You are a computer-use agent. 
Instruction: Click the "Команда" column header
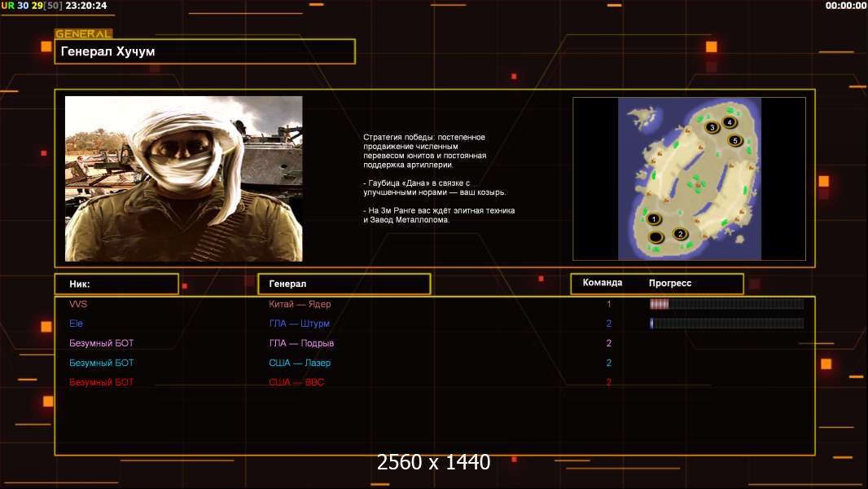coord(603,283)
